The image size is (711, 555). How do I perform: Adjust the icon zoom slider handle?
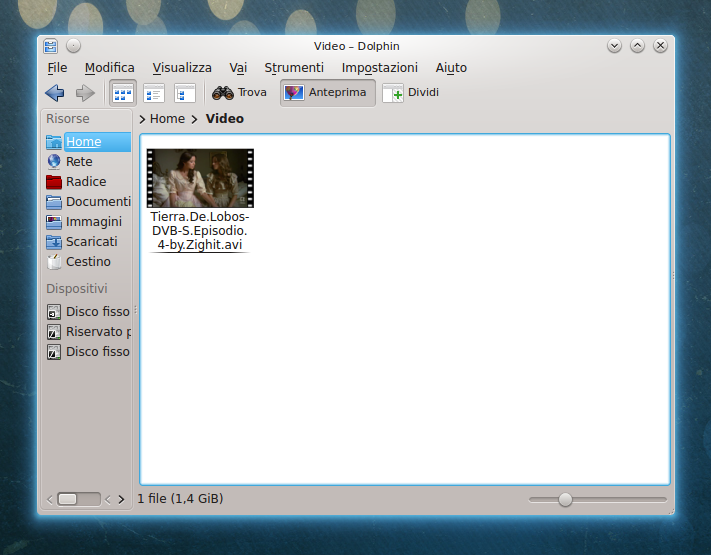(x=565, y=499)
